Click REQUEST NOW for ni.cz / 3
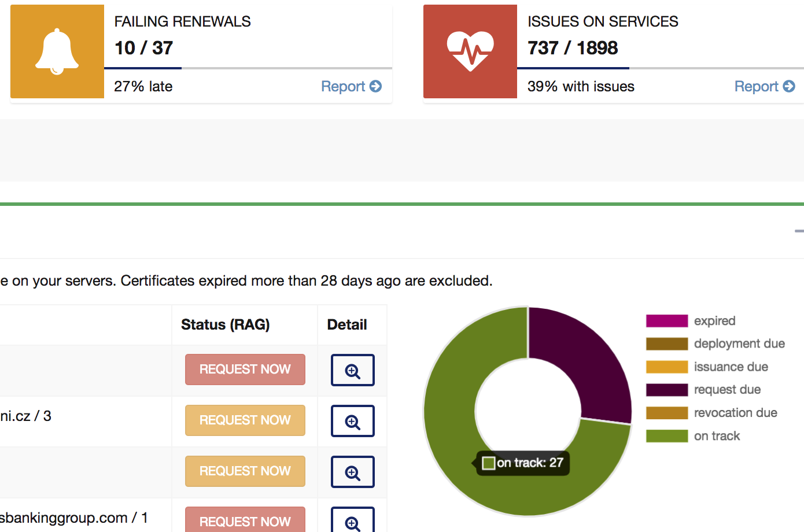Image resolution: width=804 pixels, height=532 pixels. (x=245, y=420)
